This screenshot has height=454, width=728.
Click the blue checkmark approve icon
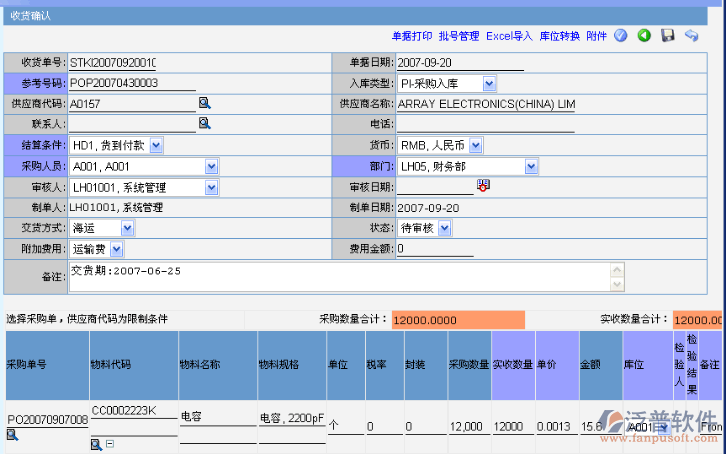pyautogui.click(x=621, y=36)
